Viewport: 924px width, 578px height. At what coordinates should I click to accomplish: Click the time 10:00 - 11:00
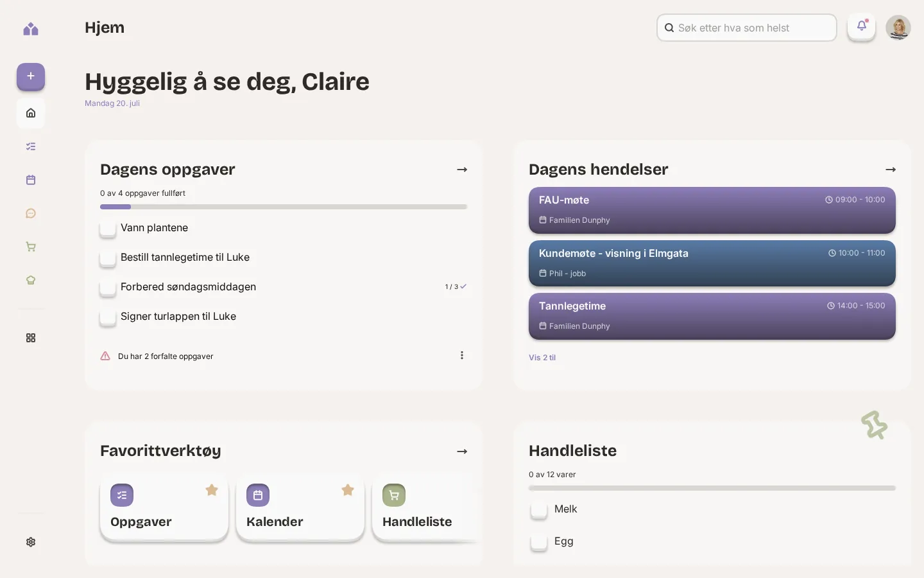[x=862, y=253]
